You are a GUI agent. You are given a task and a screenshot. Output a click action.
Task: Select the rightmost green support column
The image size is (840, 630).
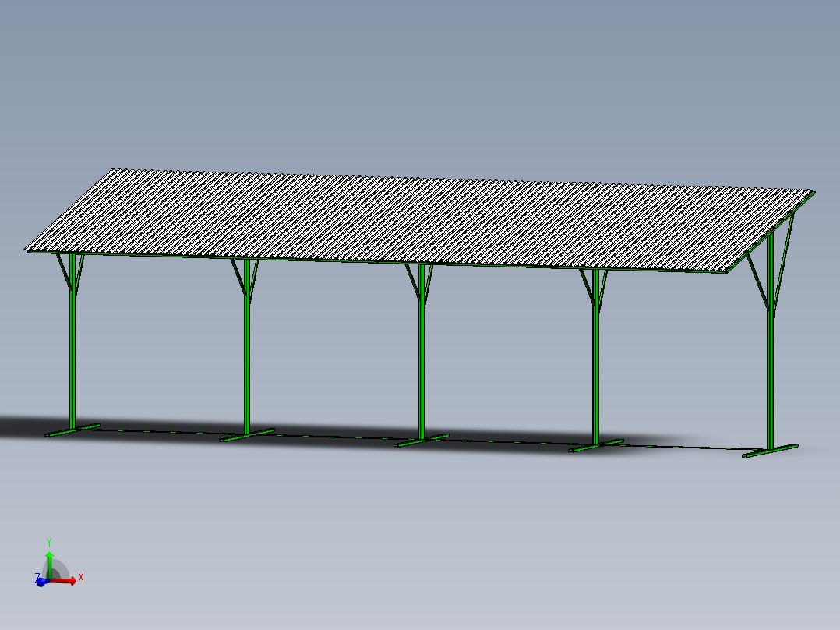(771, 341)
